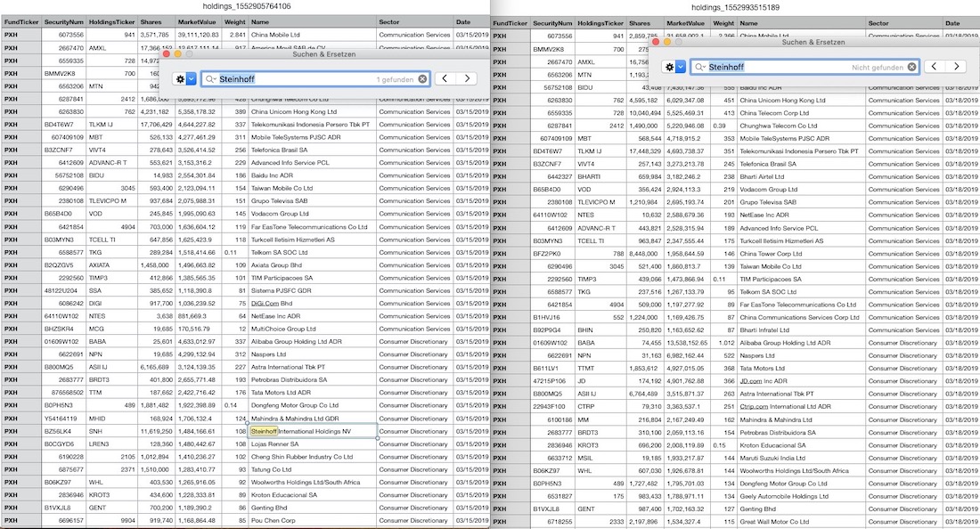Select the Date column header in left window
Image resolution: width=980 pixels, height=529 pixels.
[x=472, y=22]
